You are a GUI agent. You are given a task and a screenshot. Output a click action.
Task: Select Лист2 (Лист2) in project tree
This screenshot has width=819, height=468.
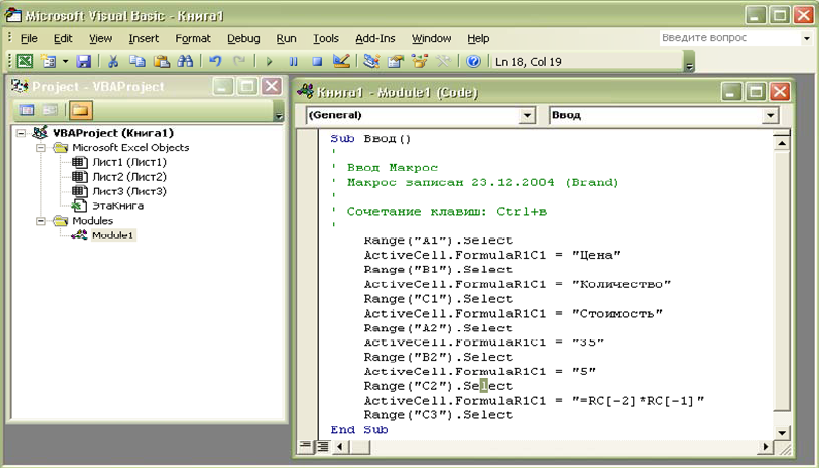tap(130, 177)
